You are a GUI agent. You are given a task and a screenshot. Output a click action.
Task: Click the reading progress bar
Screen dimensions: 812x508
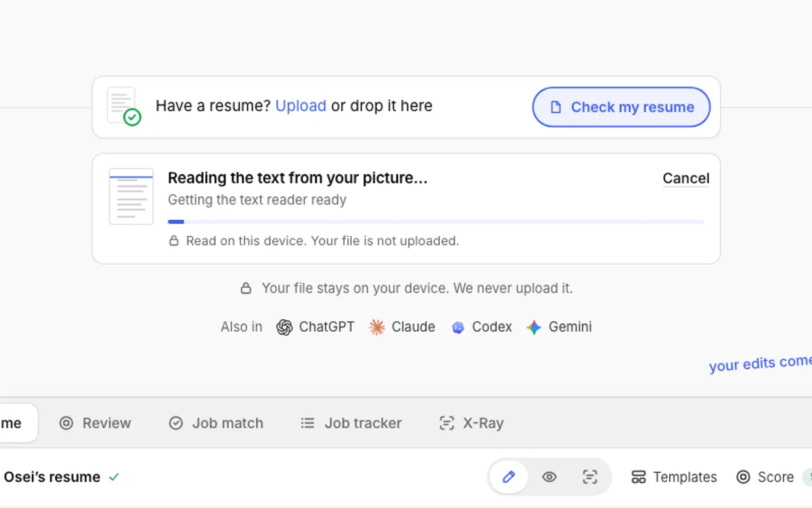coord(436,221)
